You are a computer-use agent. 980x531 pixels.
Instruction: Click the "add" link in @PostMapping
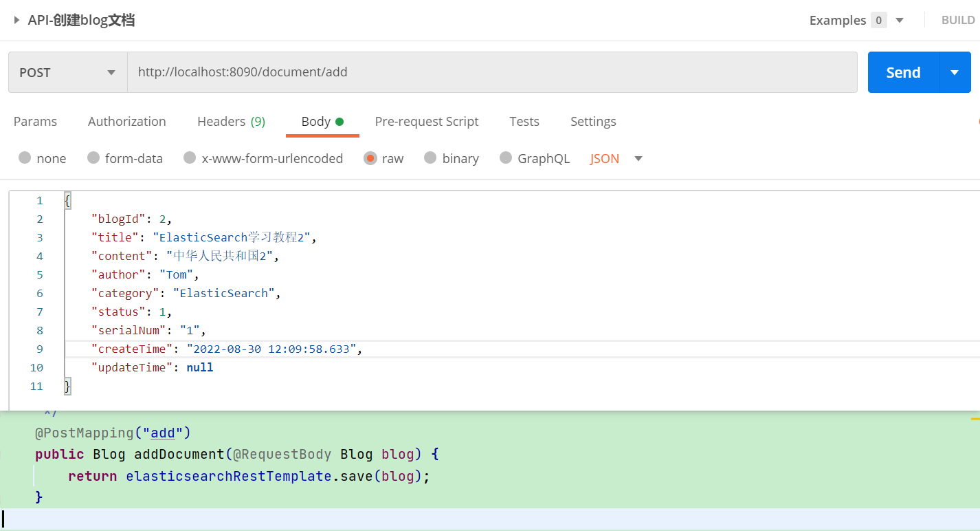(163, 433)
